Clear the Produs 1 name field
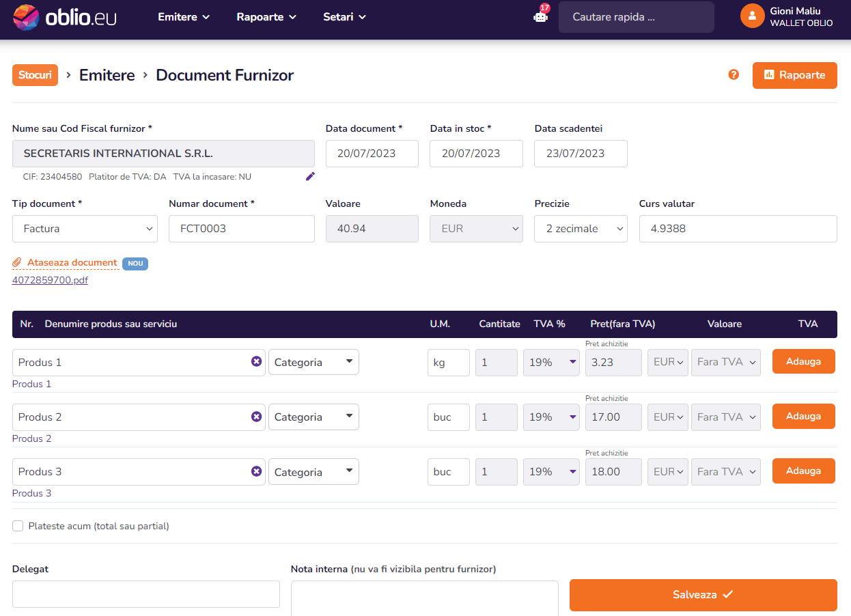 [256, 362]
